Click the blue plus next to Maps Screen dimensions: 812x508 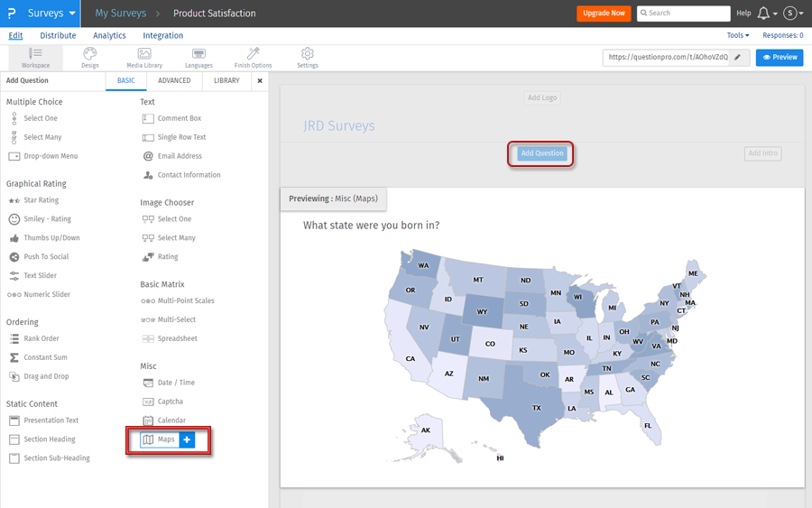pos(187,440)
